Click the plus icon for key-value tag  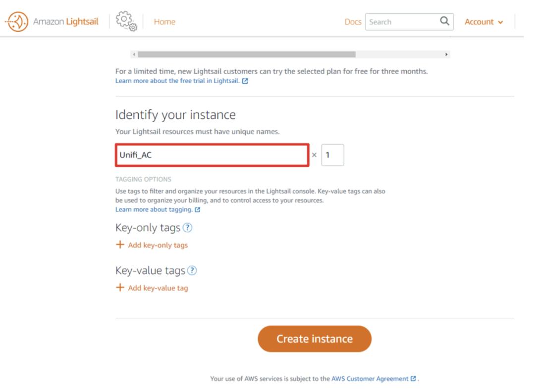(x=120, y=288)
